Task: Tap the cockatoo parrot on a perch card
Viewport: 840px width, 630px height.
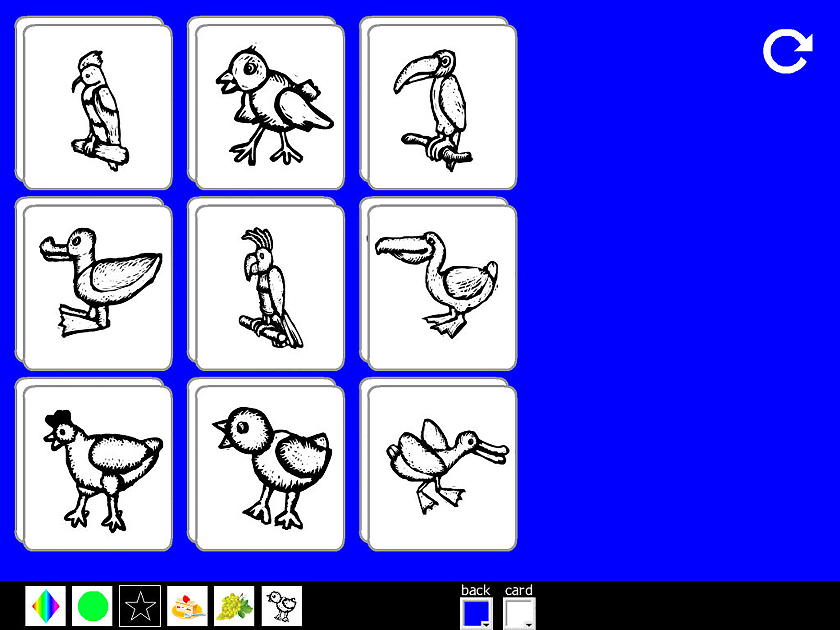Action: (270, 287)
